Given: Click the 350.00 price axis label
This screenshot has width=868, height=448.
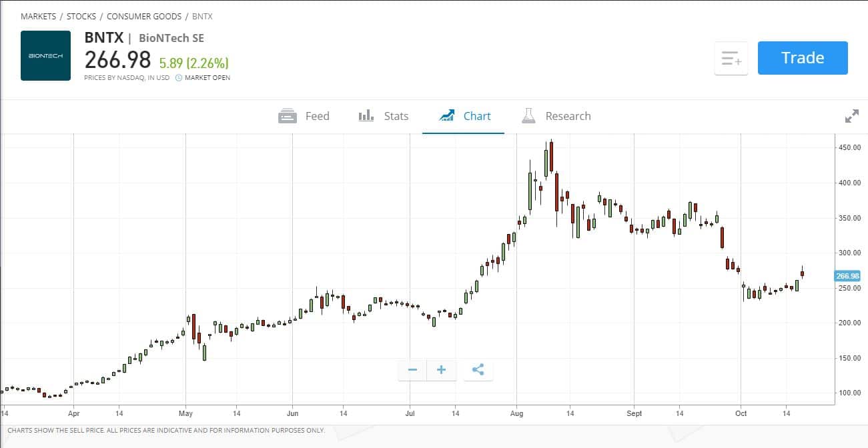Looking at the screenshot, I should 849,218.
